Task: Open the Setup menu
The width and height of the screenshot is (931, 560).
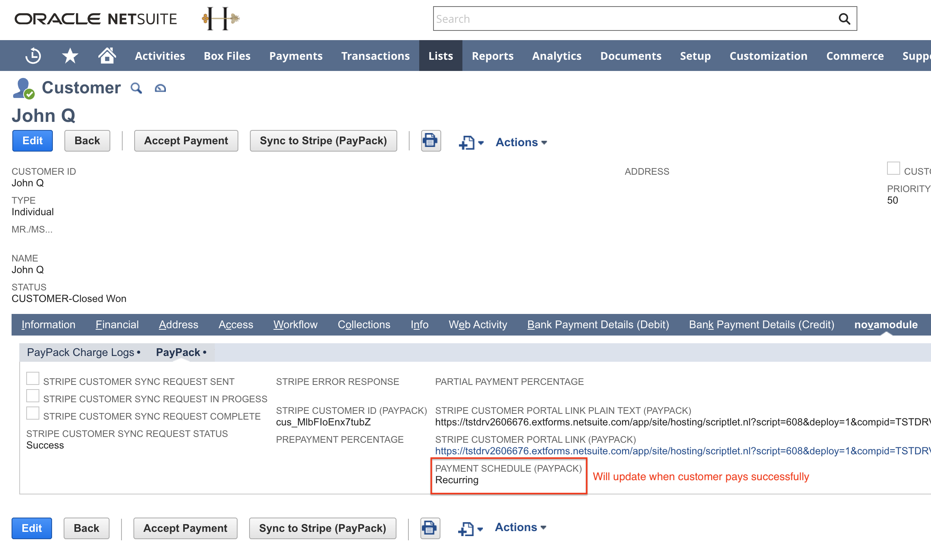Action: [695, 56]
